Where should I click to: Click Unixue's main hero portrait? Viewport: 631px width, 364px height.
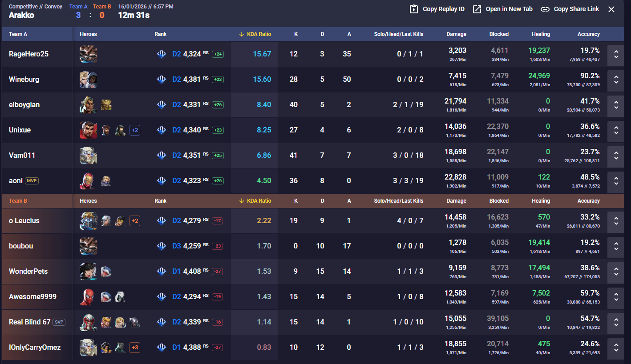89,130
